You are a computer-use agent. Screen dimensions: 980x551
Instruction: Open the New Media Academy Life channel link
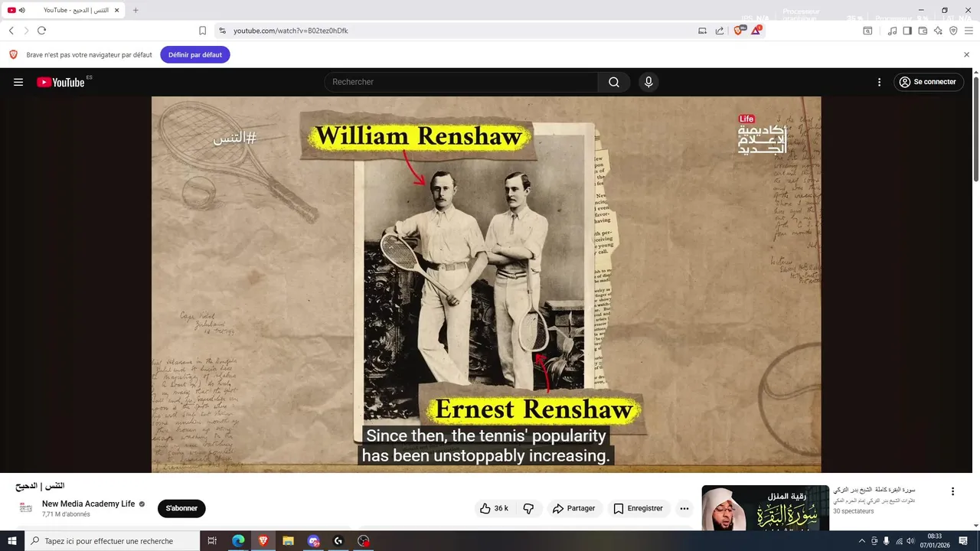[x=88, y=504]
